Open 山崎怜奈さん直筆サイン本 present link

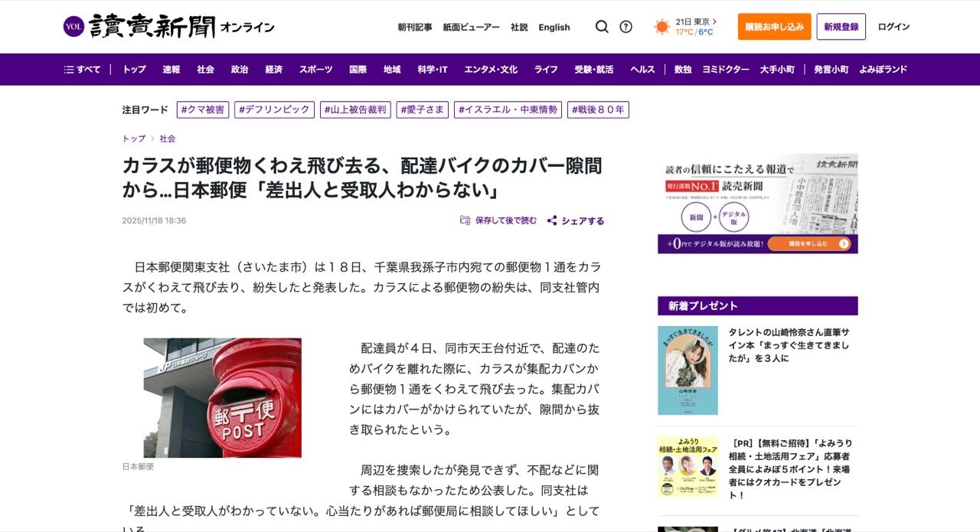click(x=789, y=345)
